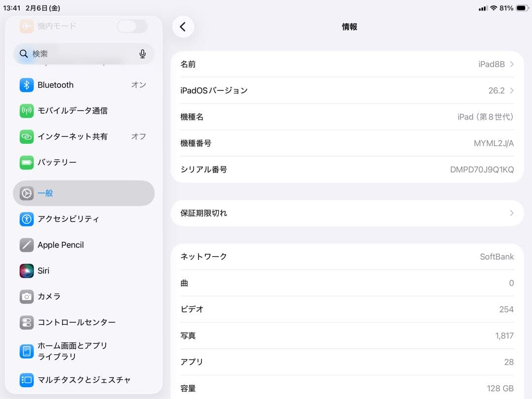Open モバイルデータ通信 via its green antenna icon
The width and height of the screenshot is (532, 399).
(26, 110)
